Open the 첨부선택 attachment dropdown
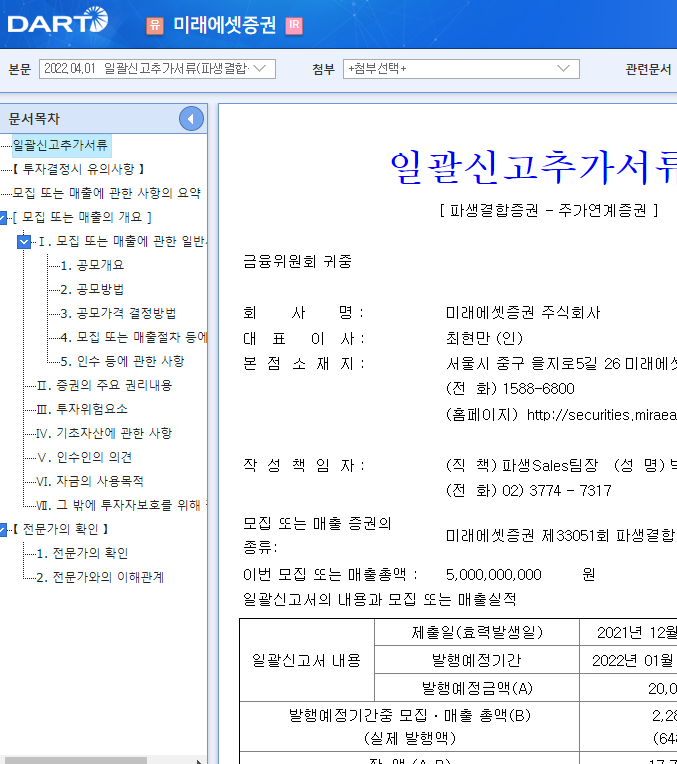This screenshot has height=764, width=677. [x=461, y=69]
